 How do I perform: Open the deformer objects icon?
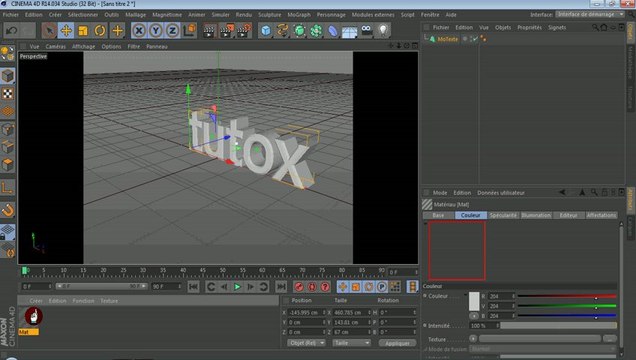tap(333, 31)
